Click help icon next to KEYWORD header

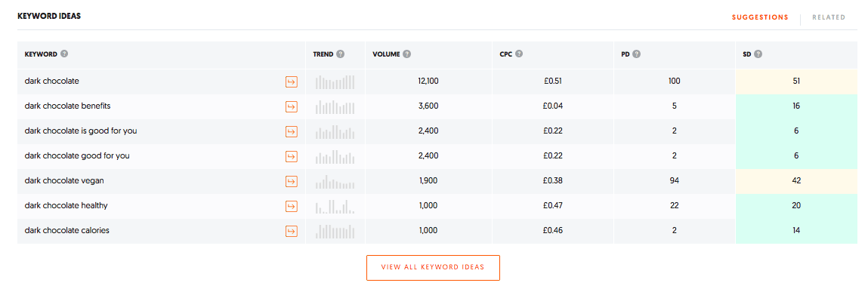[x=64, y=54]
